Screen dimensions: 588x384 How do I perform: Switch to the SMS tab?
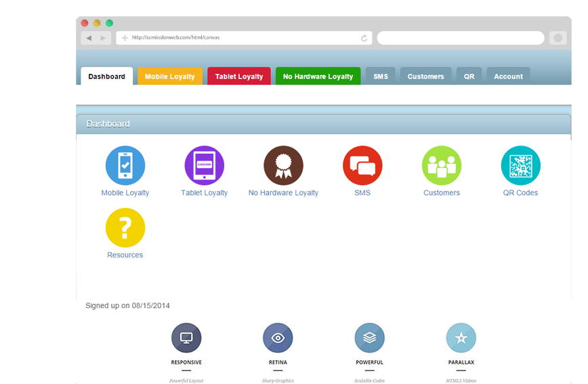[381, 76]
